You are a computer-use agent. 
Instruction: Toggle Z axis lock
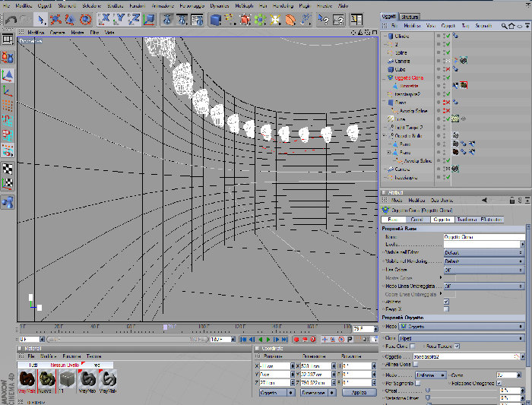[135, 20]
